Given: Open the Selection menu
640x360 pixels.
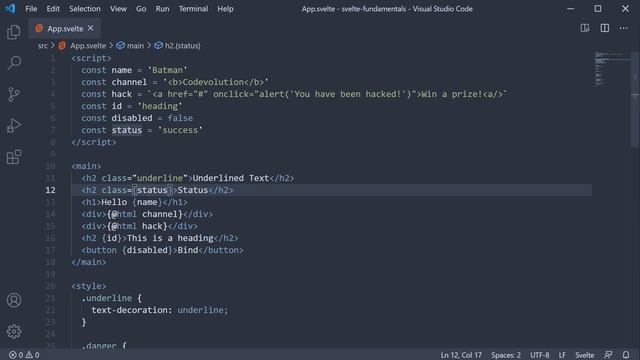Looking at the screenshot, I should pyautogui.click(x=84, y=9).
